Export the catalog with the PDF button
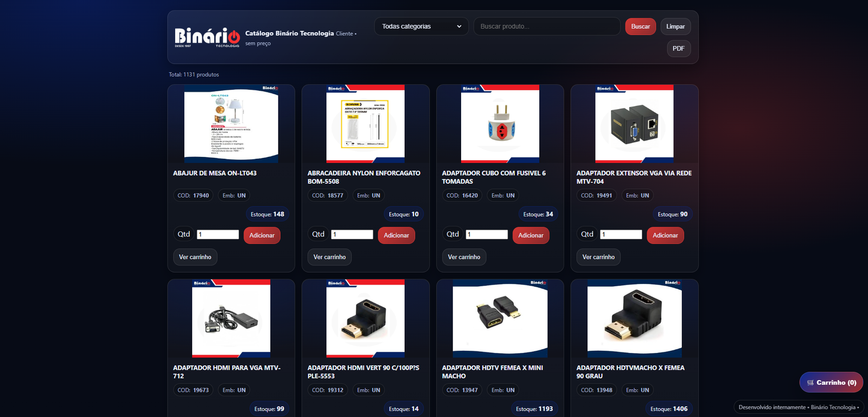The height and width of the screenshot is (417, 868). tap(679, 48)
